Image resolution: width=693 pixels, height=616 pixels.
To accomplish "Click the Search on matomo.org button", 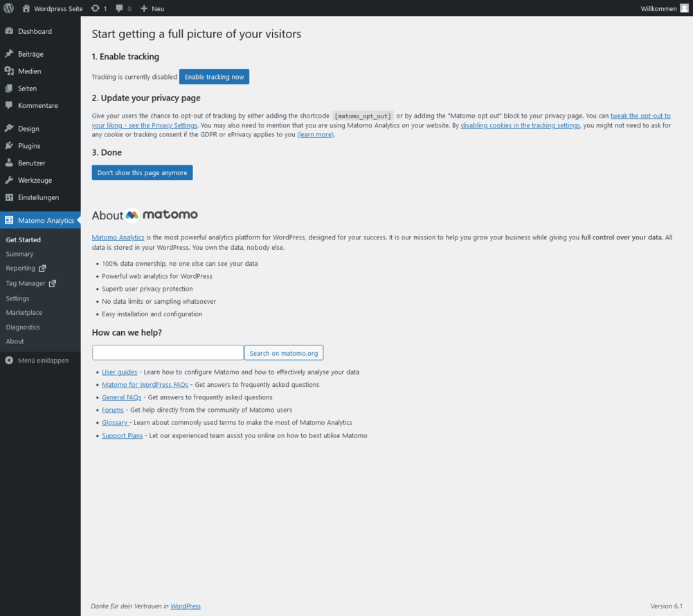I will (x=283, y=353).
